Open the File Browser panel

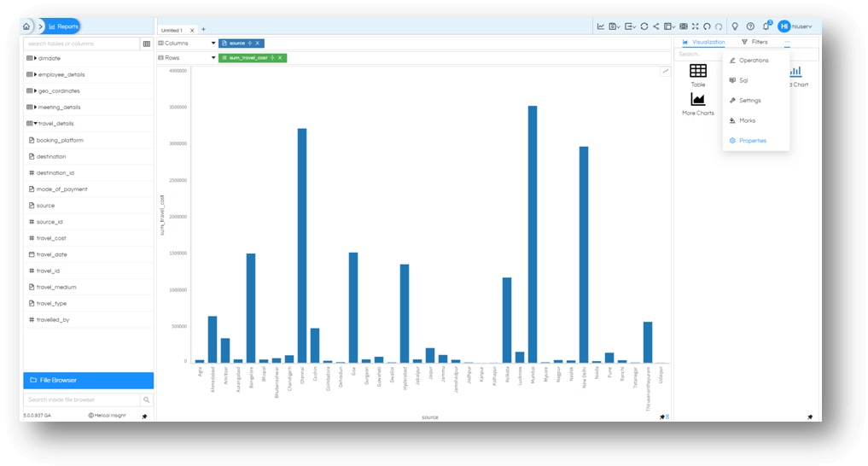[x=89, y=380]
